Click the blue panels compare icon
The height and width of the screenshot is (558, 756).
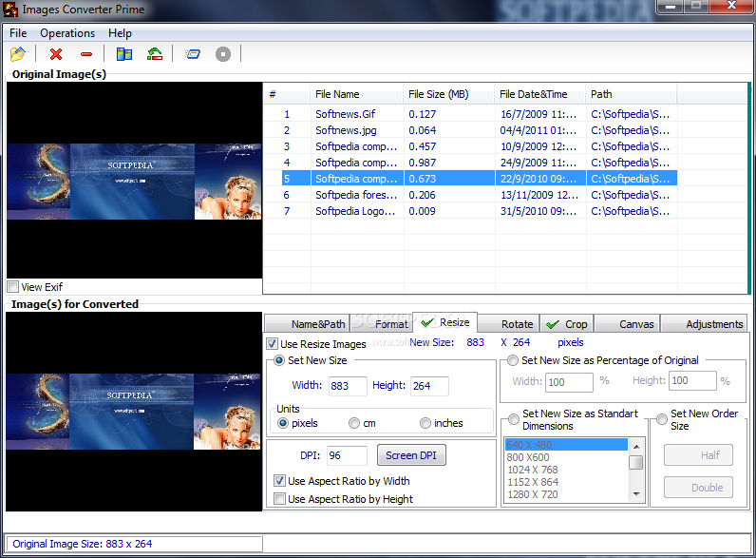(123, 53)
